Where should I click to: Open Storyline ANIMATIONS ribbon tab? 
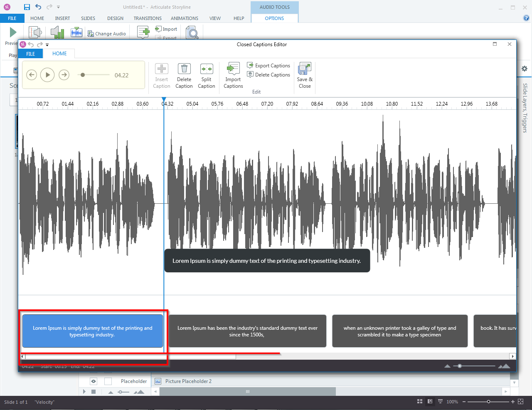[x=185, y=18]
